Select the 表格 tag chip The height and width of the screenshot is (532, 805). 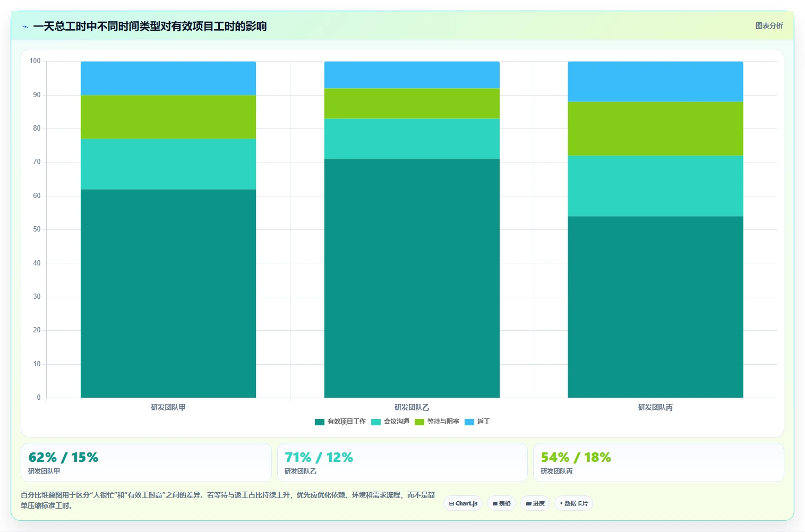pyautogui.click(x=501, y=503)
